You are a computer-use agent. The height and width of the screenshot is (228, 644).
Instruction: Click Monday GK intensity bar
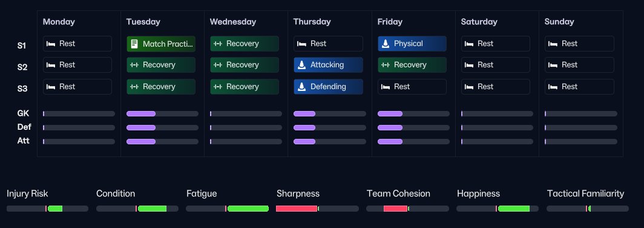pos(79,113)
